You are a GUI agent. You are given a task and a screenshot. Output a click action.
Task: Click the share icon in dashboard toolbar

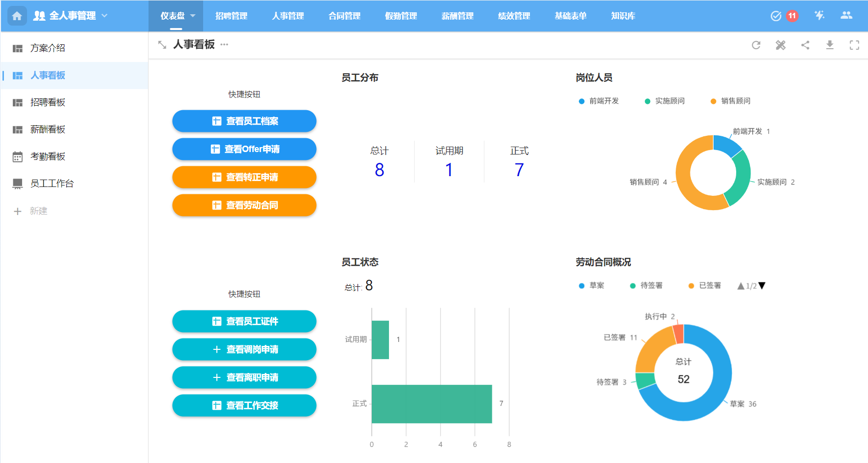805,45
